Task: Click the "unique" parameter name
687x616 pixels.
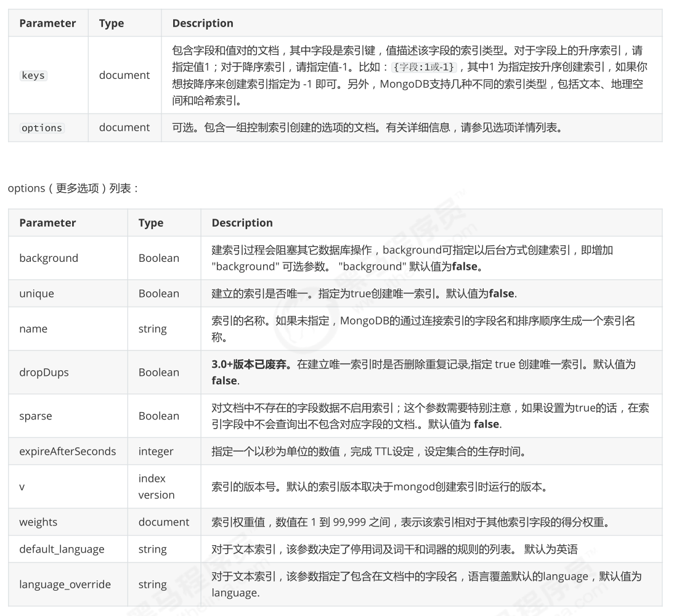Action: click(36, 294)
